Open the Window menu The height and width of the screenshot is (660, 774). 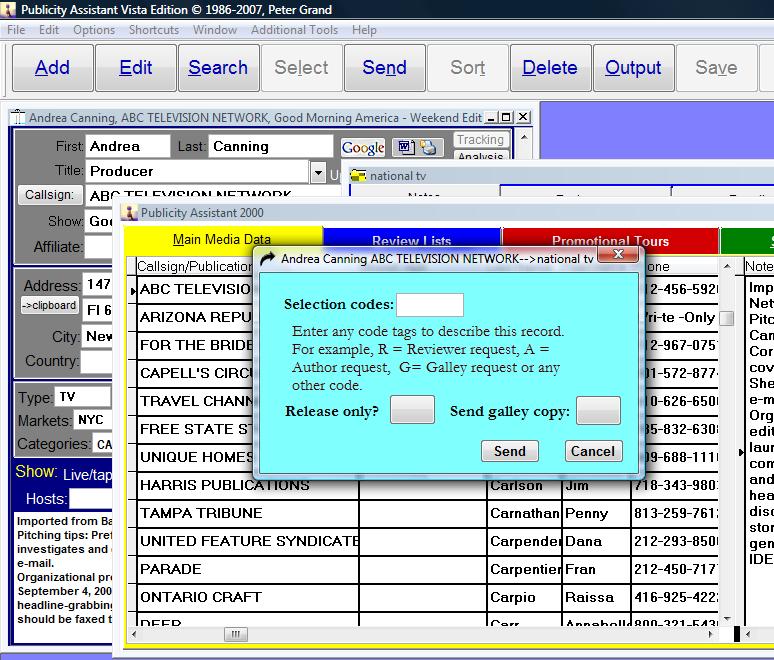pyautogui.click(x=215, y=30)
